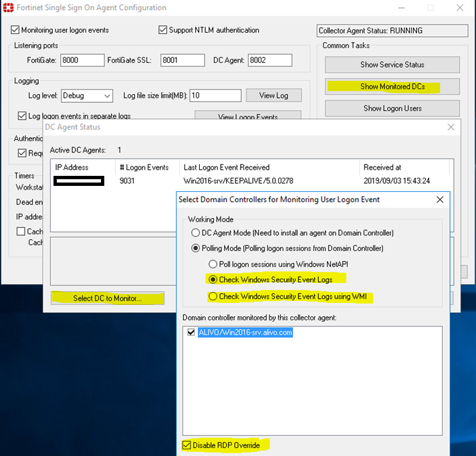This screenshot has width=476, height=456.
Task: Toggle Disable RDP Override checkbox
Action: 186,445
